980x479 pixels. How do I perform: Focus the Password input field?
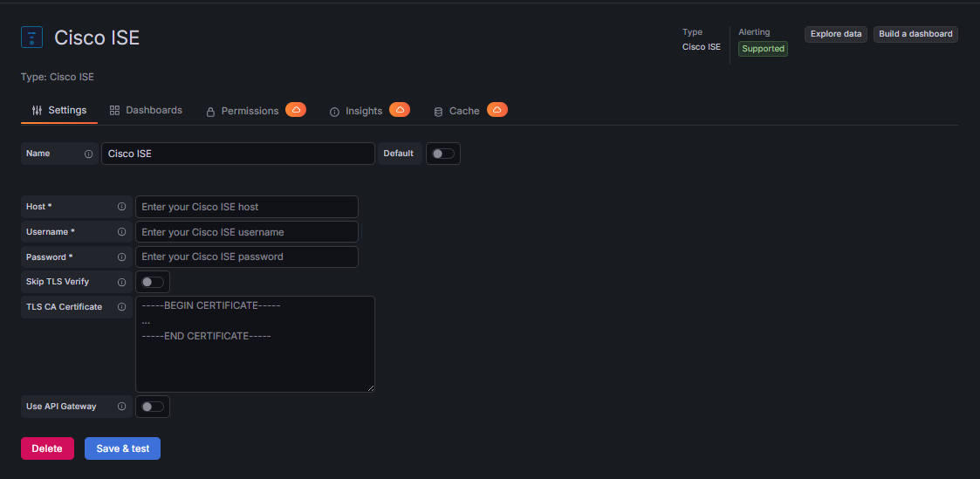pyautogui.click(x=247, y=257)
